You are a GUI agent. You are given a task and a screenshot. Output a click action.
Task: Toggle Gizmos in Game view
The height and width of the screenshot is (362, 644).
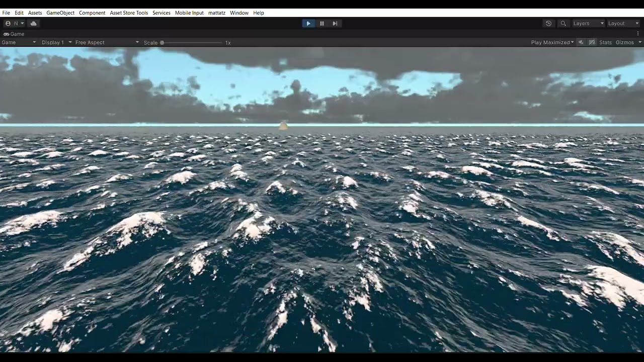(x=625, y=43)
